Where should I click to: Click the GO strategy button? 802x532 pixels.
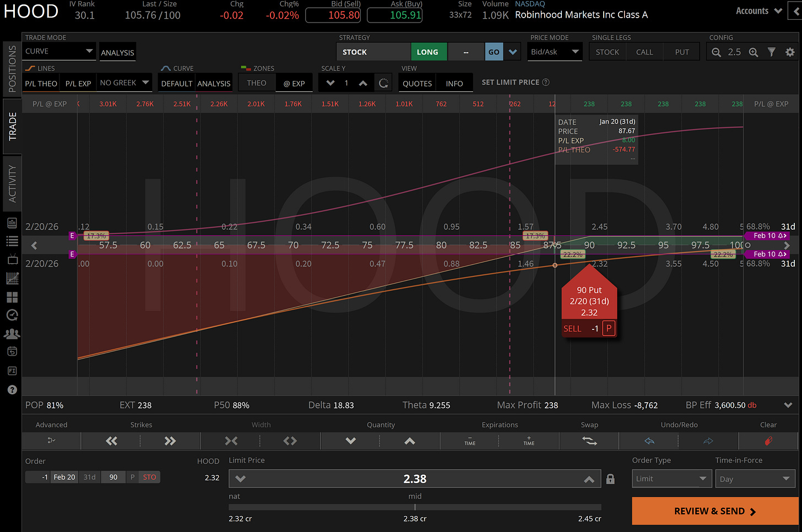click(494, 52)
